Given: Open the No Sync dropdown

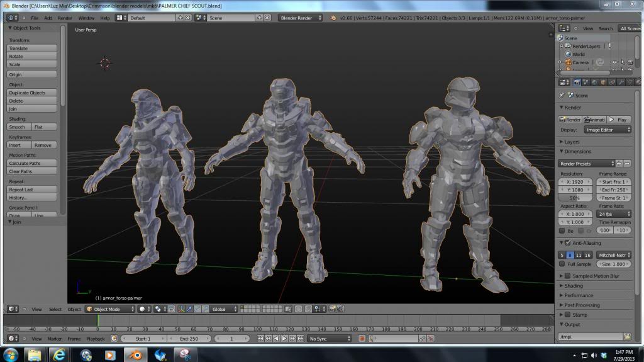Looking at the screenshot, I should [x=330, y=339].
